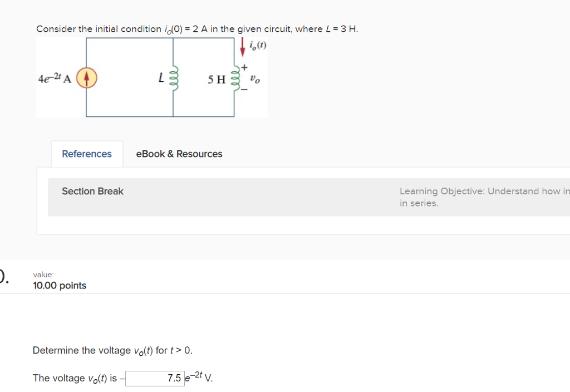Viewport: 570px width, 392px height.
Task: Click the 10.00 points label
Action: point(60,285)
